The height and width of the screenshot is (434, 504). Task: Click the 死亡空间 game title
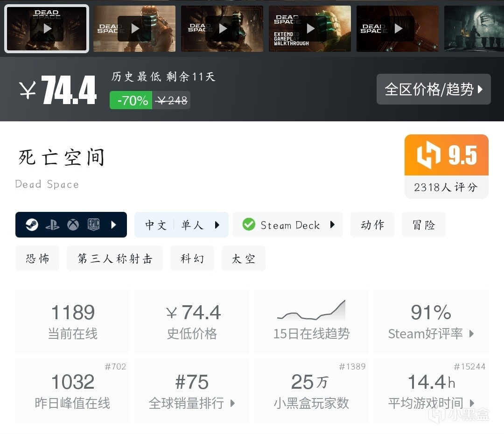(61, 157)
